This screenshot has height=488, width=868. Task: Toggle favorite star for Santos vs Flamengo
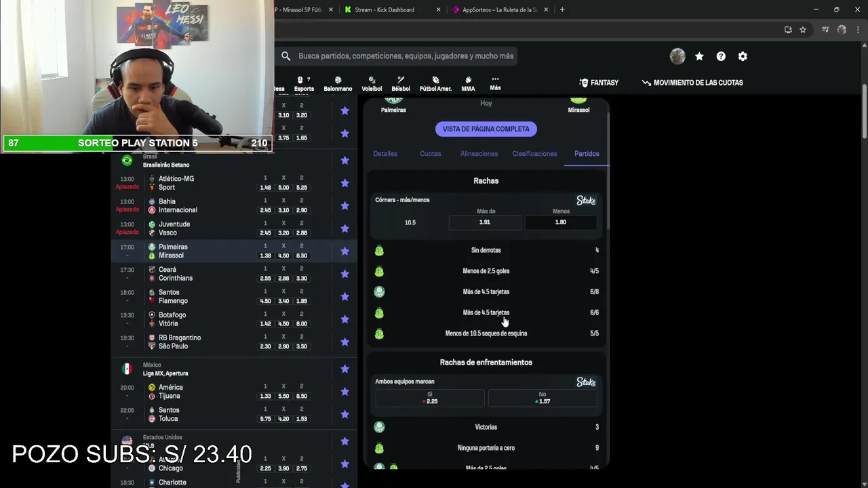click(344, 296)
